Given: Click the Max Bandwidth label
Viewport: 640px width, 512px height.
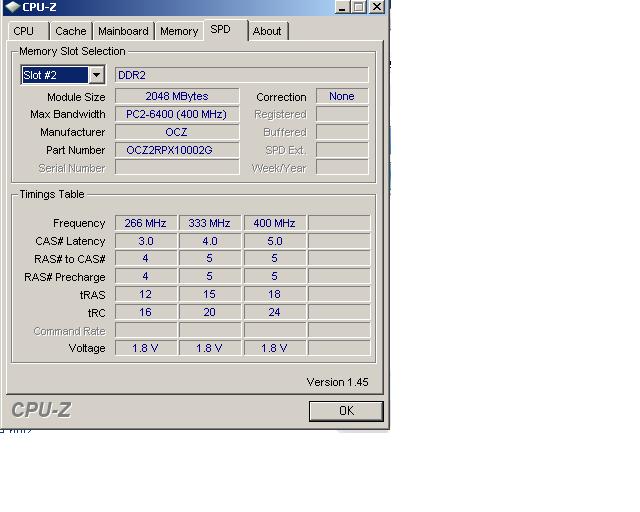Looking at the screenshot, I should 68,114.
